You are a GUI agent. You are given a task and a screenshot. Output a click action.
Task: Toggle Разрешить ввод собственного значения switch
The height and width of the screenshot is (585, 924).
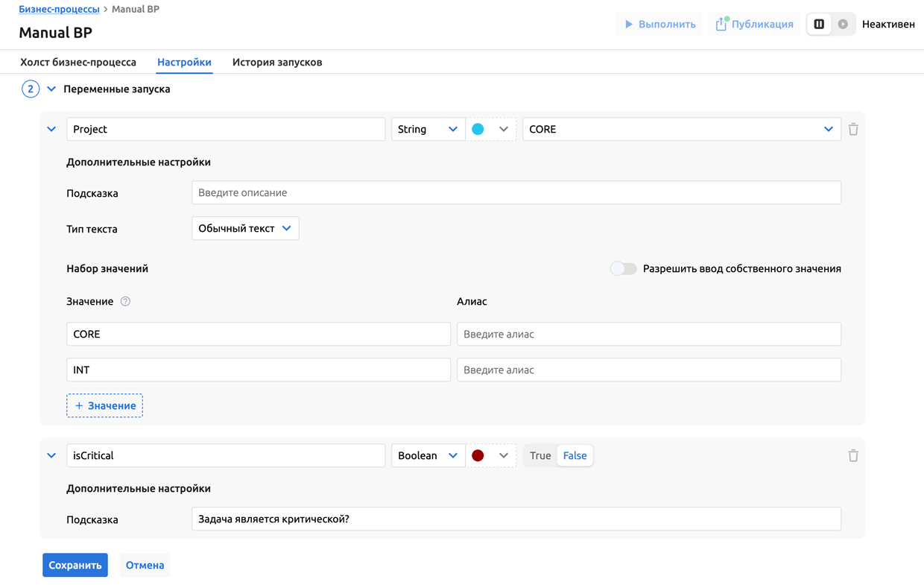point(623,269)
